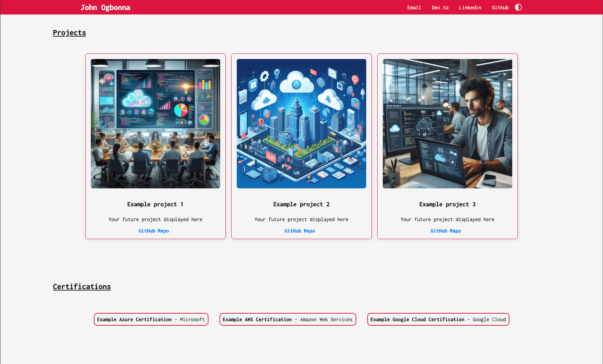Open GitHub Repo for Example project 2
This screenshot has width=603, height=364.
click(x=300, y=231)
